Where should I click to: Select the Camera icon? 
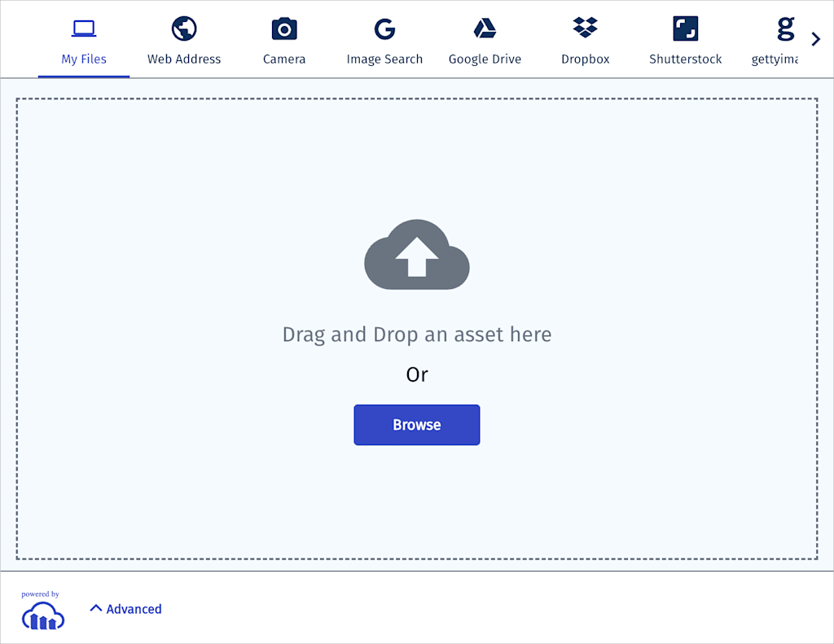283,27
